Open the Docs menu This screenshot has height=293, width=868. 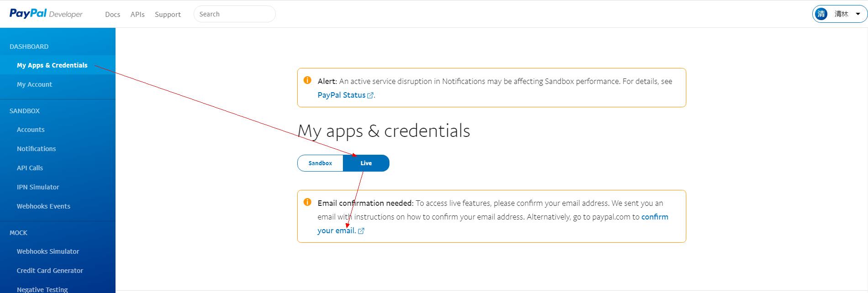112,14
